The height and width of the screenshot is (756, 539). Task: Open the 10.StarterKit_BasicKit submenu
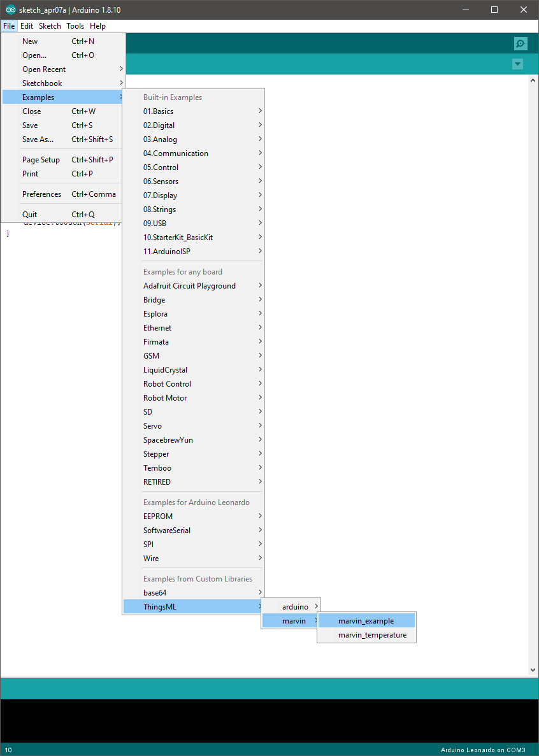[193, 237]
